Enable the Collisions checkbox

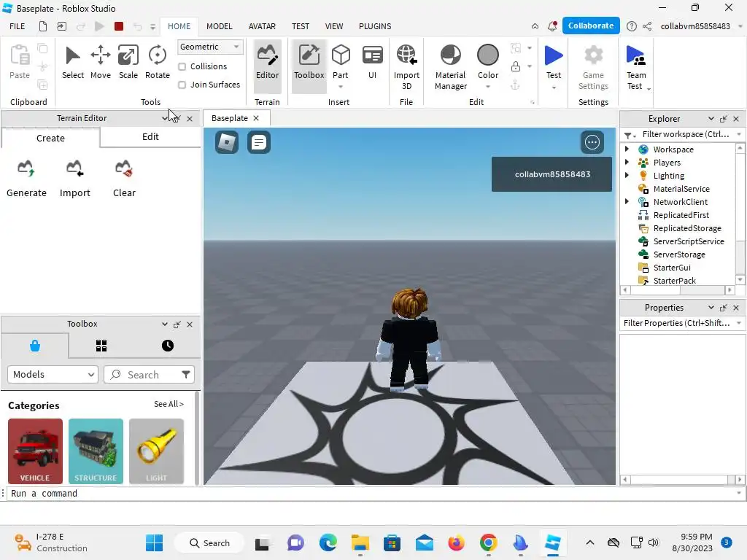(182, 66)
